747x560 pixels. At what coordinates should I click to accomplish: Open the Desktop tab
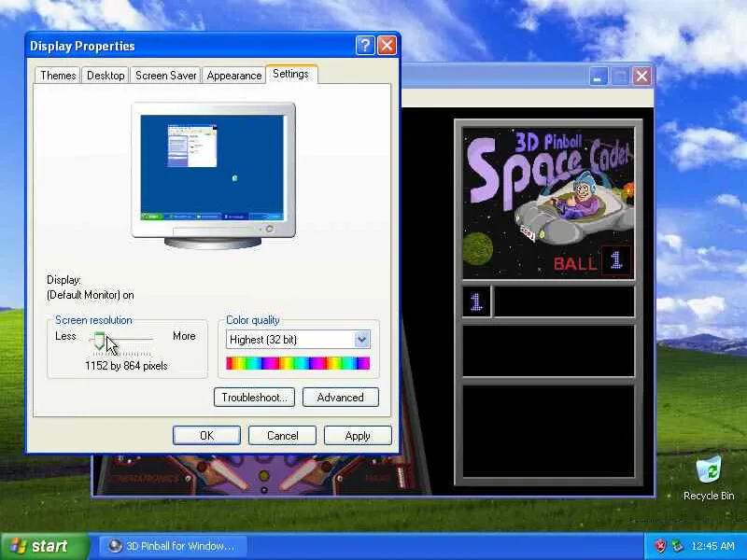[x=106, y=76]
